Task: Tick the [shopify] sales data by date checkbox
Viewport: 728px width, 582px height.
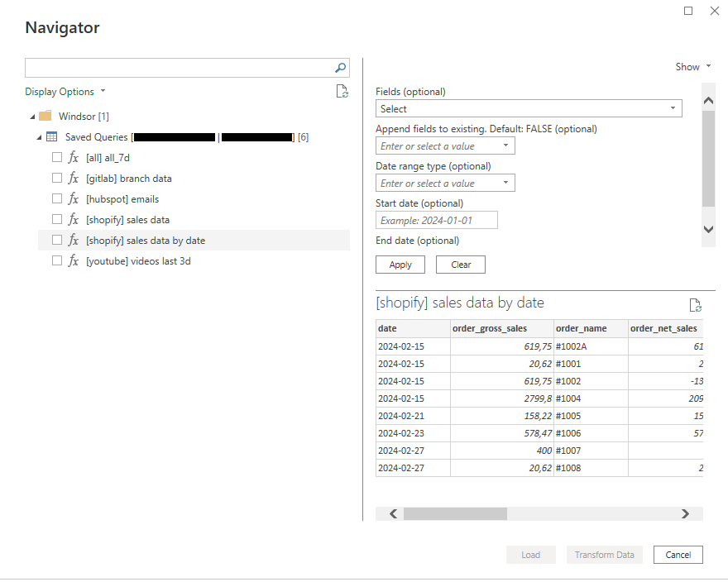Action: click(57, 239)
